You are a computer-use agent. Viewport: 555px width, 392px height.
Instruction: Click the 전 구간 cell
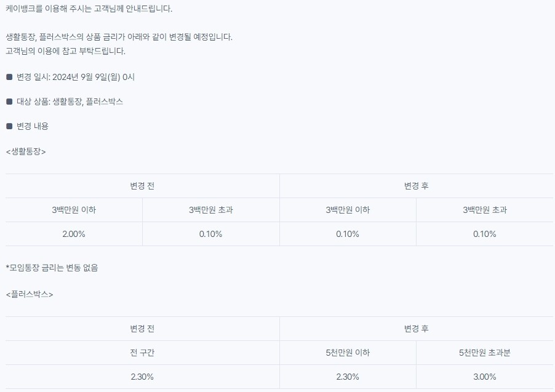point(142,353)
